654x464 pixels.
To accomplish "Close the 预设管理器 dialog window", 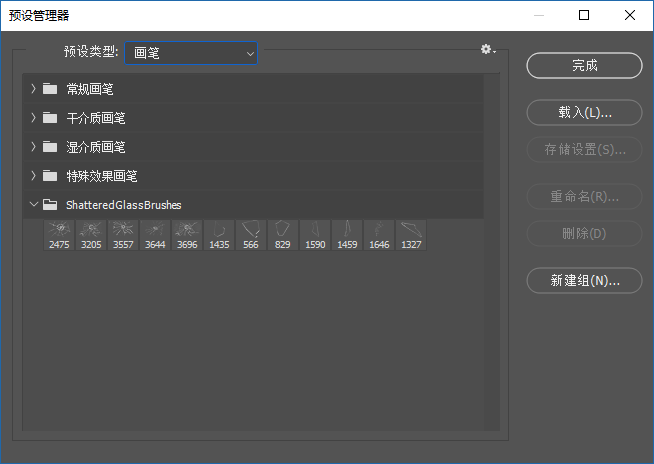I will [x=630, y=15].
